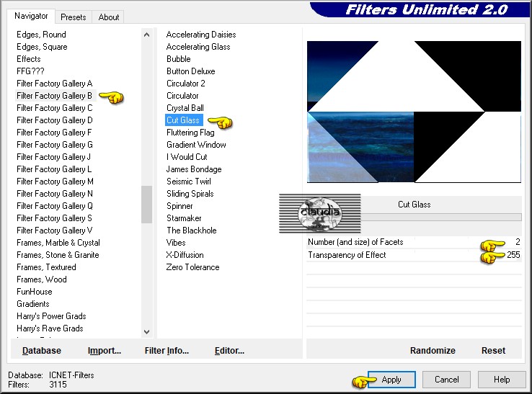Select Filter Factory Gallery B
Screen dimensions: 532x394
pyautogui.click(x=55, y=96)
